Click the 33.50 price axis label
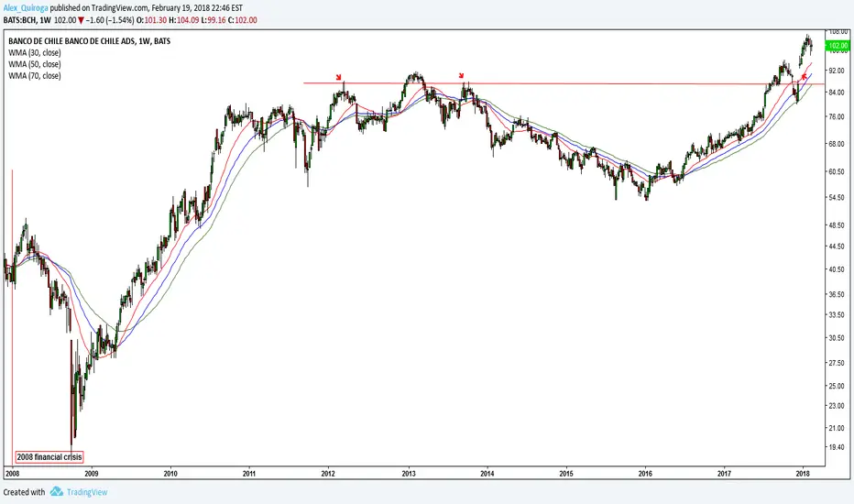854x504 pixels. tap(836, 315)
